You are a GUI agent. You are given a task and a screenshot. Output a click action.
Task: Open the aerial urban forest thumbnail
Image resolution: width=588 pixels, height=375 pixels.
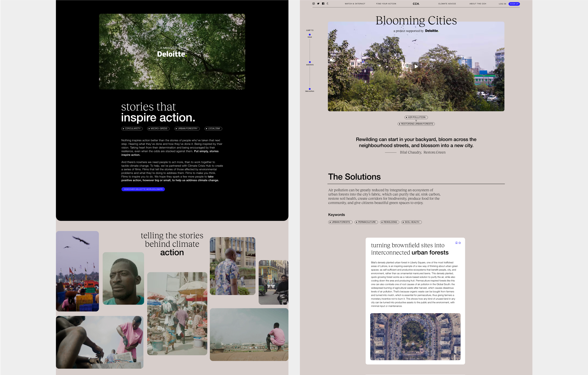click(415, 337)
